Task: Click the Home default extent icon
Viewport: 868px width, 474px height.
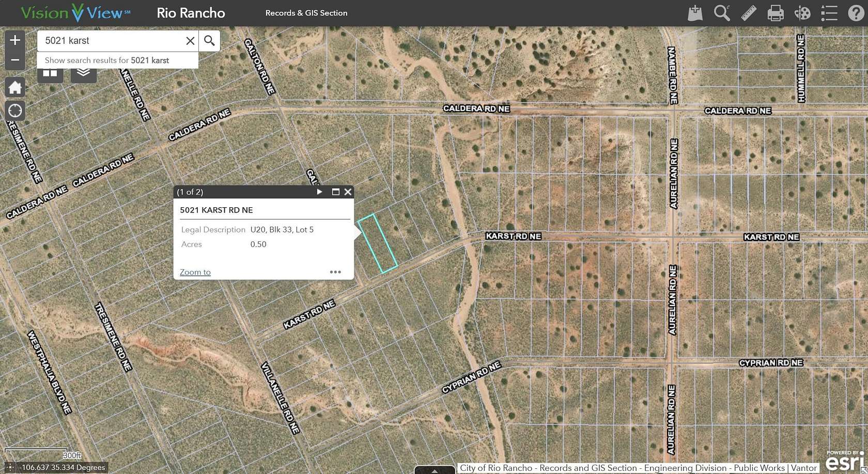Action: click(x=15, y=87)
